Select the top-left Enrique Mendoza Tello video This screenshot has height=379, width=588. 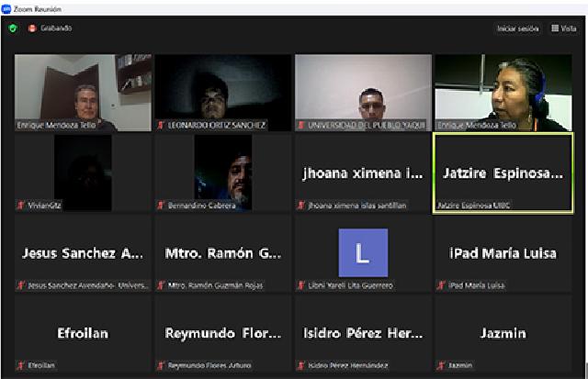(x=82, y=92)
